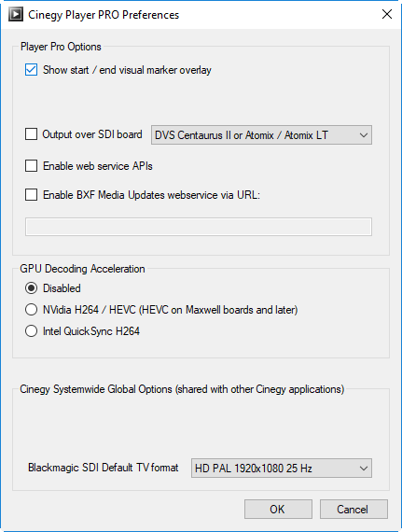The image size is (402, 532).
Task: Click the Cinegy Player PRO Preferences title text
Action: tap(104, 15)
